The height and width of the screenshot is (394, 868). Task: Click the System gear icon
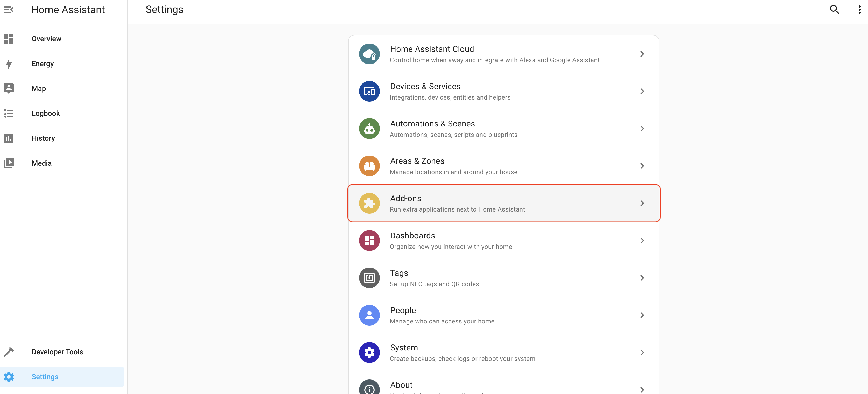(369, 353)
